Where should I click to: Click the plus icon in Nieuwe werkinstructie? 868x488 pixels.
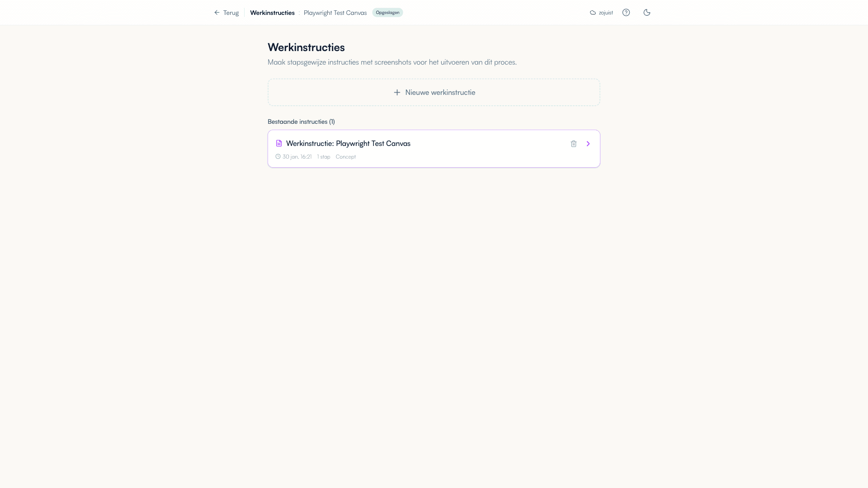point(397,92)
